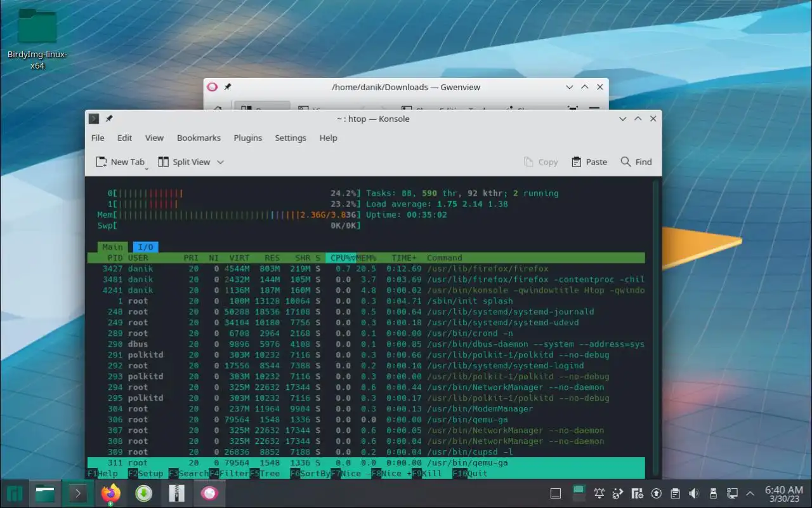Sort by the MEM% column header
This screenshot has width=812, height=508.
366,258
